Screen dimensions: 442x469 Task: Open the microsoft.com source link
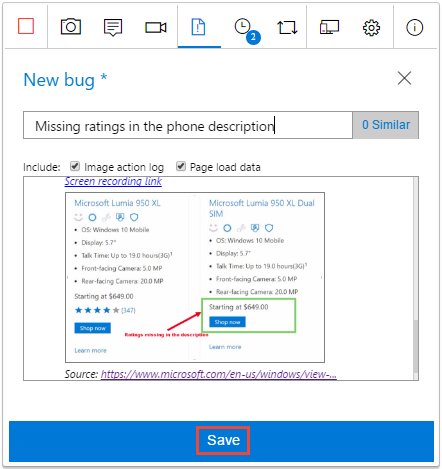[219, 374]
